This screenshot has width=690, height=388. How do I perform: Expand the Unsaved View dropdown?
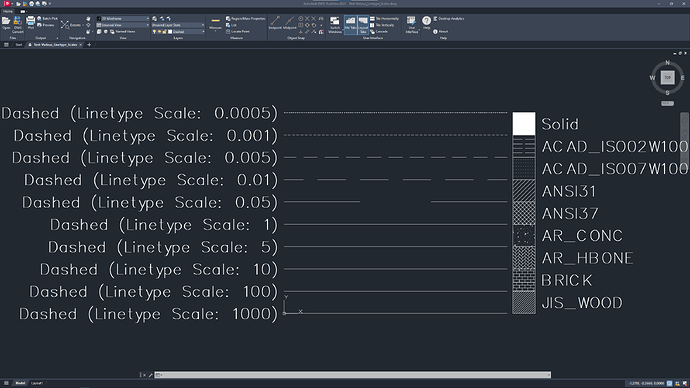tap(123, 25)
